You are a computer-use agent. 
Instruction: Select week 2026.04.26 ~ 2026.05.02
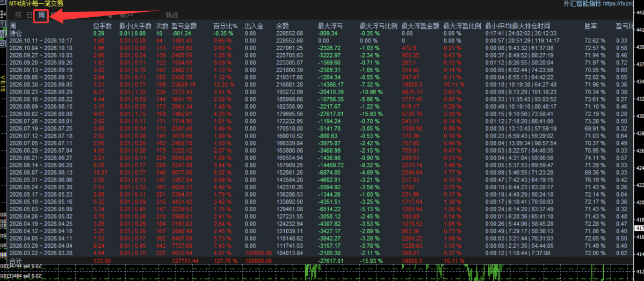point(41,216)
